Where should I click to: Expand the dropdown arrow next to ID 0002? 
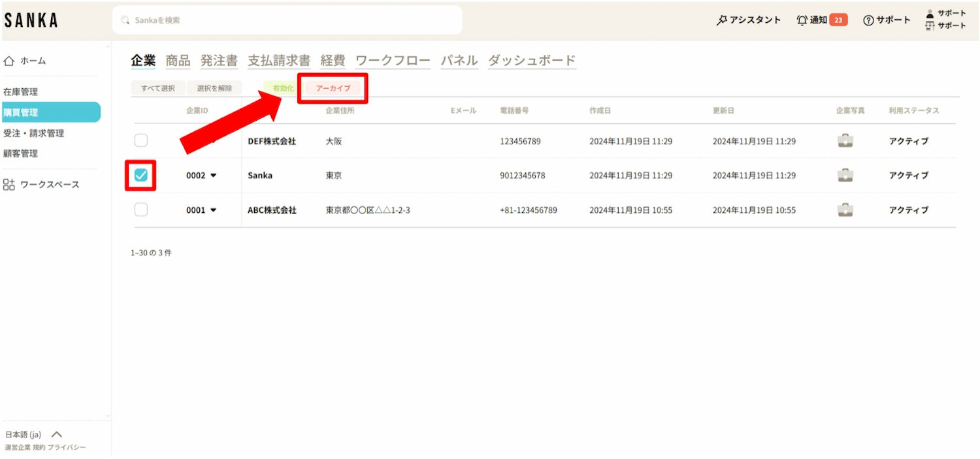point(213,176)
